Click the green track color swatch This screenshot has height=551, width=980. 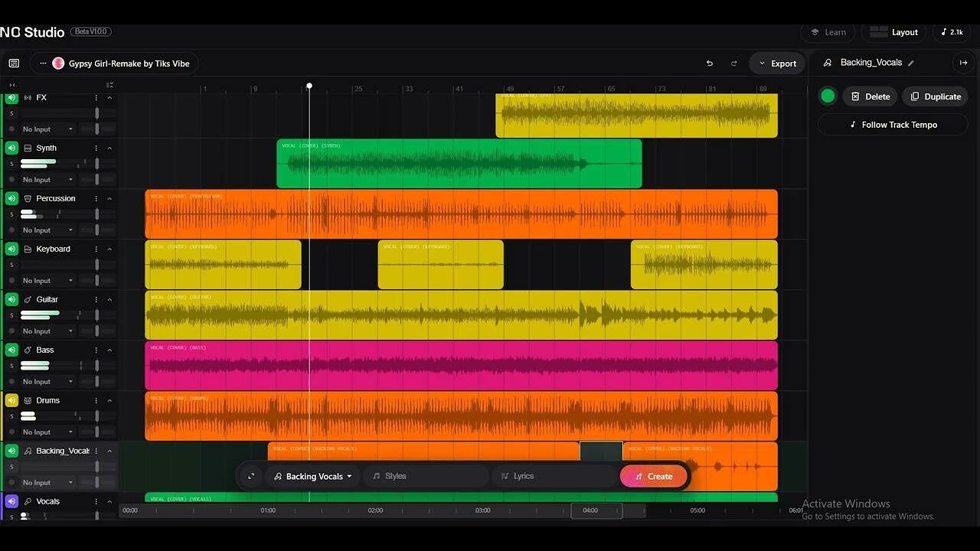pos(828,96)
